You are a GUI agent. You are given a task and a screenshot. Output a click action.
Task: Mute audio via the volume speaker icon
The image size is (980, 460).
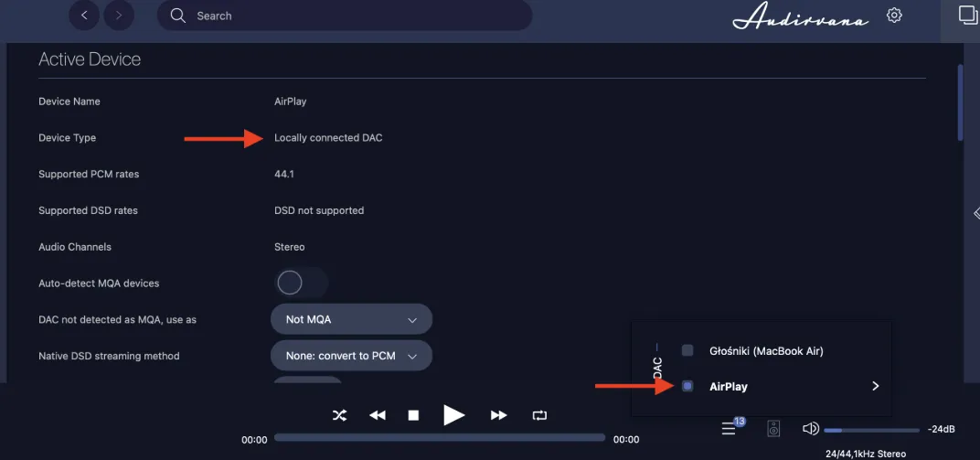coord(811,429)
